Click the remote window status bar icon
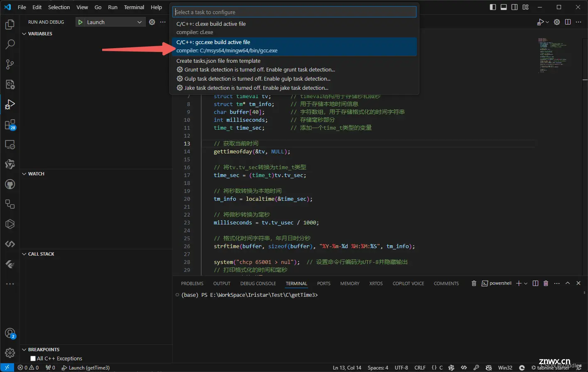The width and height of the screenshot is (588, 372). [7, 367]
